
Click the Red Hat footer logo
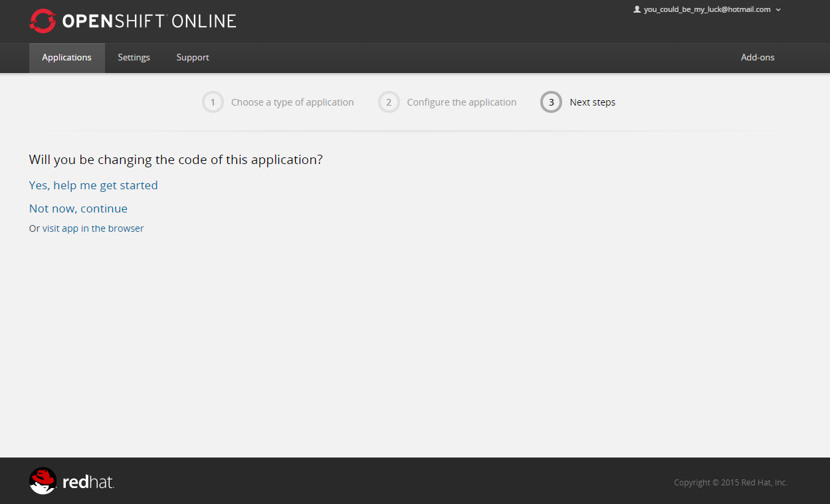click(72, 481)
